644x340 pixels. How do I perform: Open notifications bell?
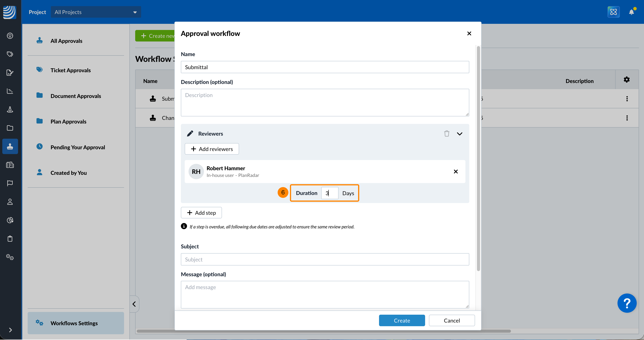(x=631, y=12)
